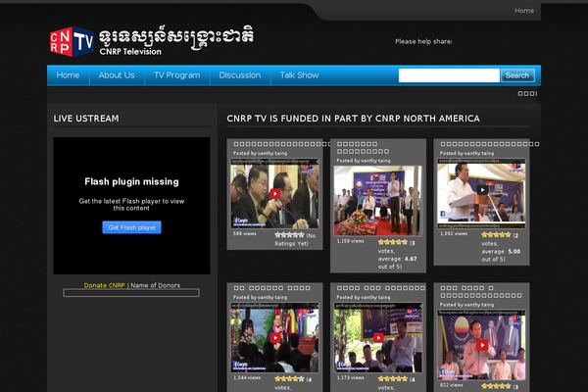Image resolution: width=588 pixels, height=392 pixels.
Task: Play the video with 1,158 views
Action: 378,201
